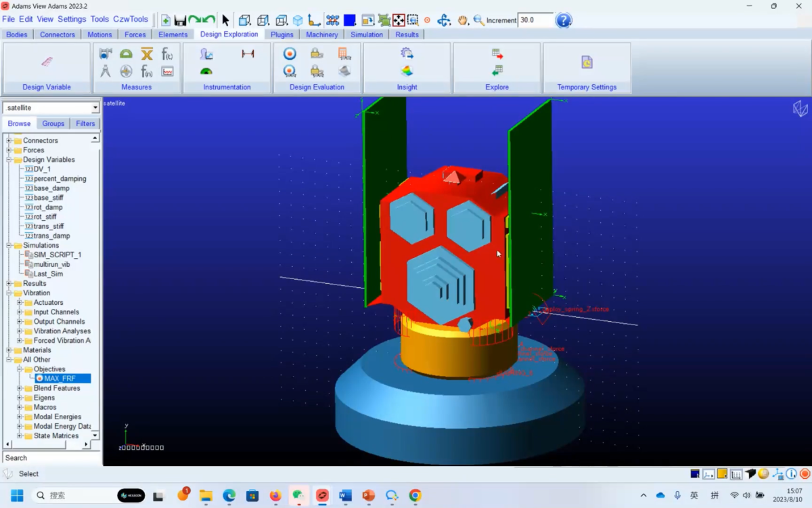812x508 pixels.
Task: Expand the Materials tree folder
Action: (9, 350)
